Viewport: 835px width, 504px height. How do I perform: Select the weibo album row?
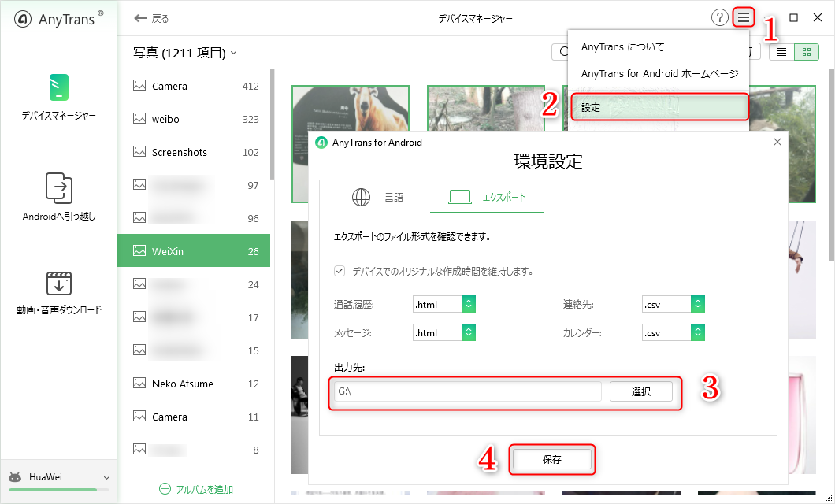tap(194, 119)
